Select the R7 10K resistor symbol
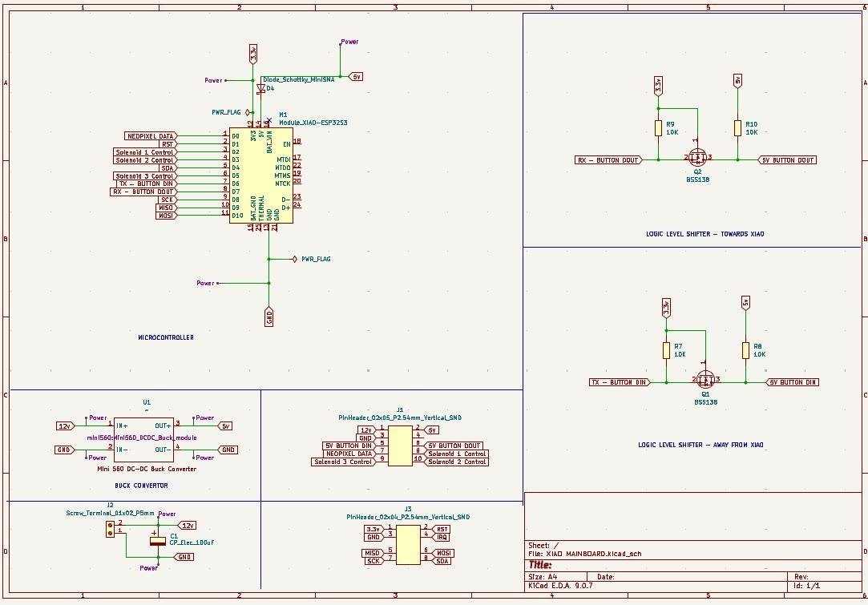 pos(667,350)
